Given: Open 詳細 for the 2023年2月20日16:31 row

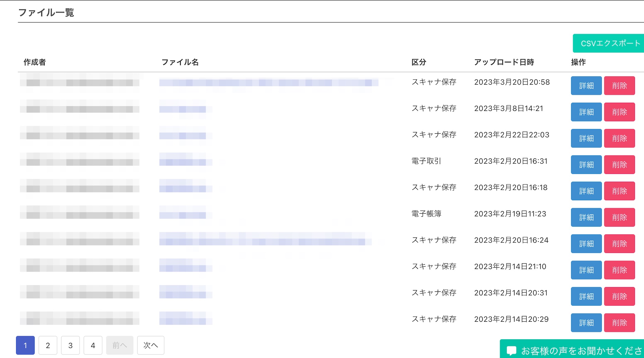Looking at the screenshot, I should pos(586,165).
